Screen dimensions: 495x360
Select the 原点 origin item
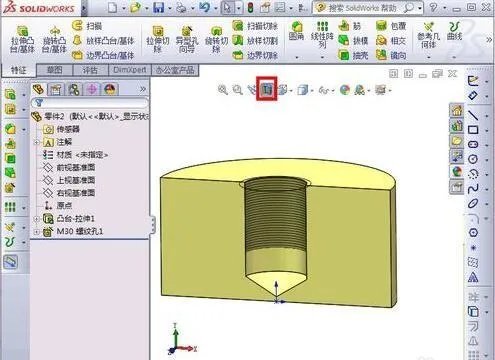(58, 205)
